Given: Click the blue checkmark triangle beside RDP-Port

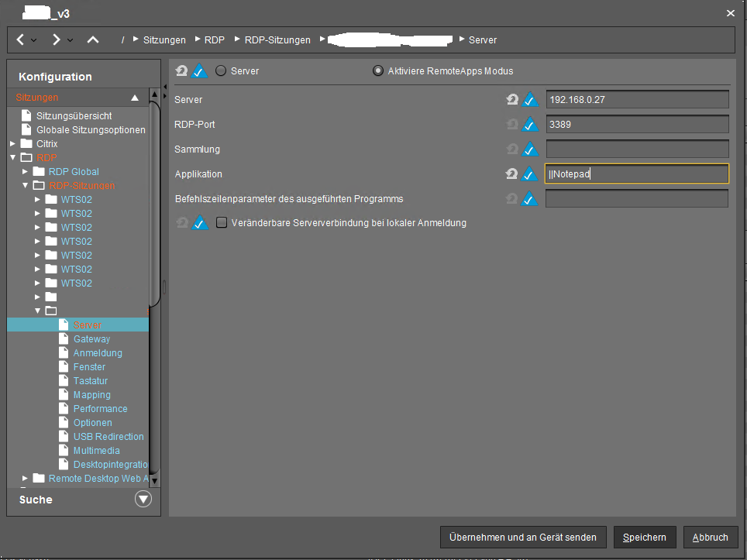Looking at the screenshot, I should coord(530,125).
